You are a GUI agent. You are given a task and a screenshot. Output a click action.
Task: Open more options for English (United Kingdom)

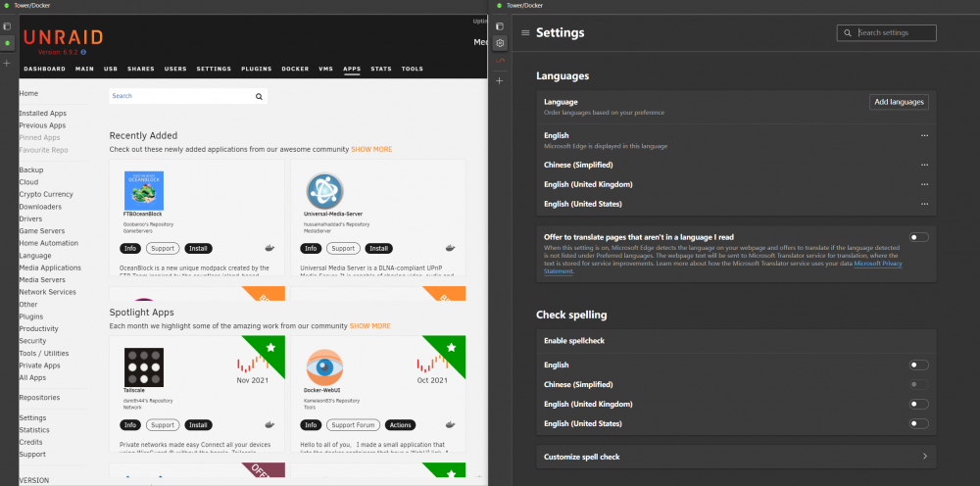coord(924,184)
